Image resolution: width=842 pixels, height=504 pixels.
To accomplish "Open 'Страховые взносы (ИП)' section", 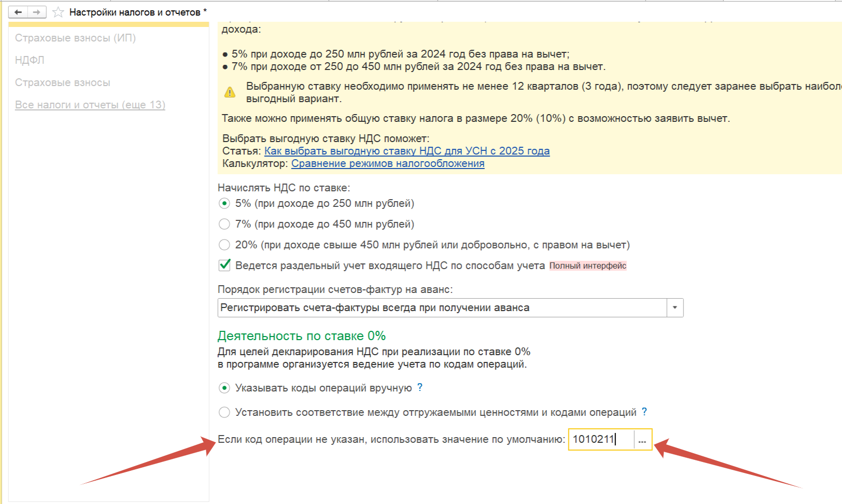I will pyautogui.click(x=75, y=38).
